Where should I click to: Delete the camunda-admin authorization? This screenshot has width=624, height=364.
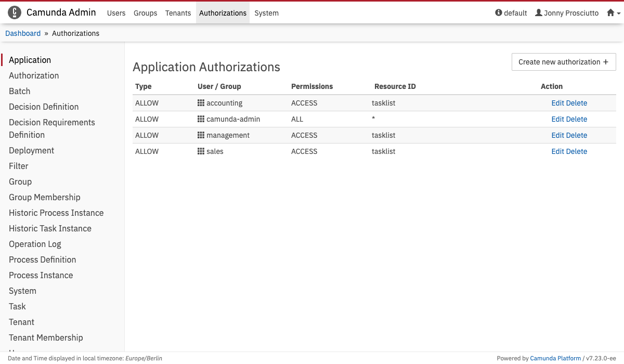(576, 119)
